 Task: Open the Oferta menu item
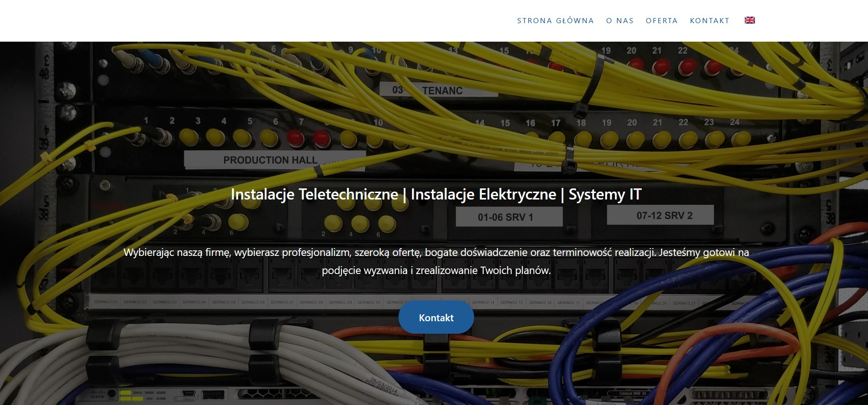point(661,20)
